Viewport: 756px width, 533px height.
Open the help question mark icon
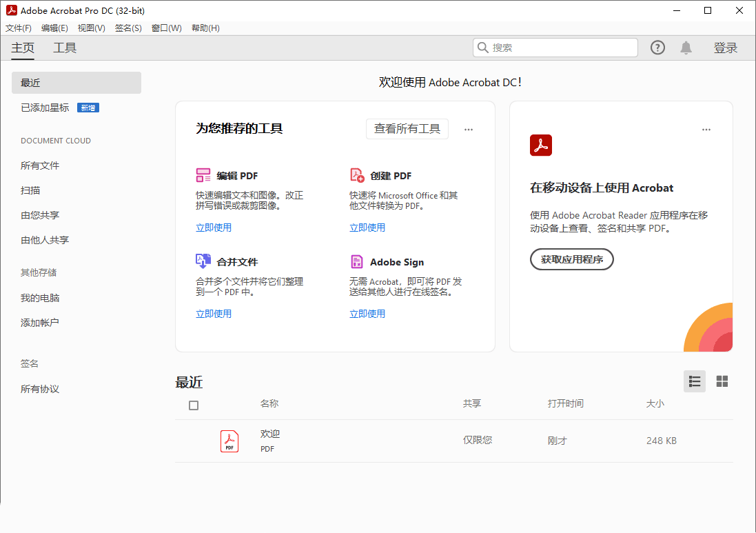click(x=657, y=47)
